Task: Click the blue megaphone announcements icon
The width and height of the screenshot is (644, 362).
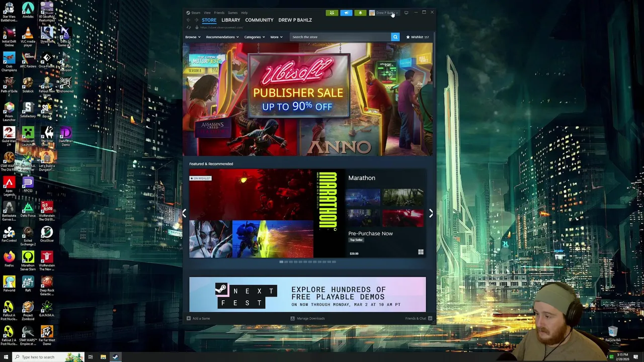Action: coord(346,13)
